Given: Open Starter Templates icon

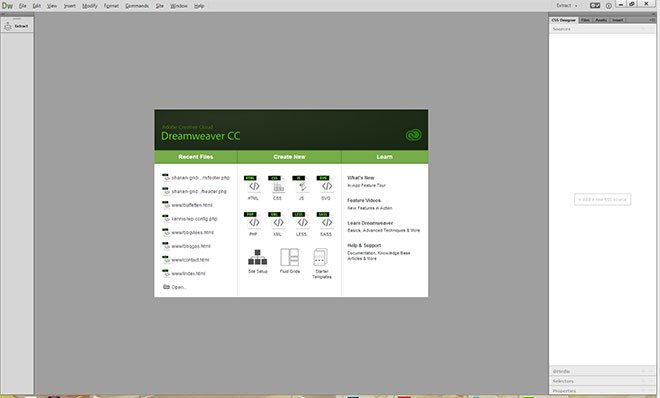Looking at the screenshot, I should click(322, 264).
